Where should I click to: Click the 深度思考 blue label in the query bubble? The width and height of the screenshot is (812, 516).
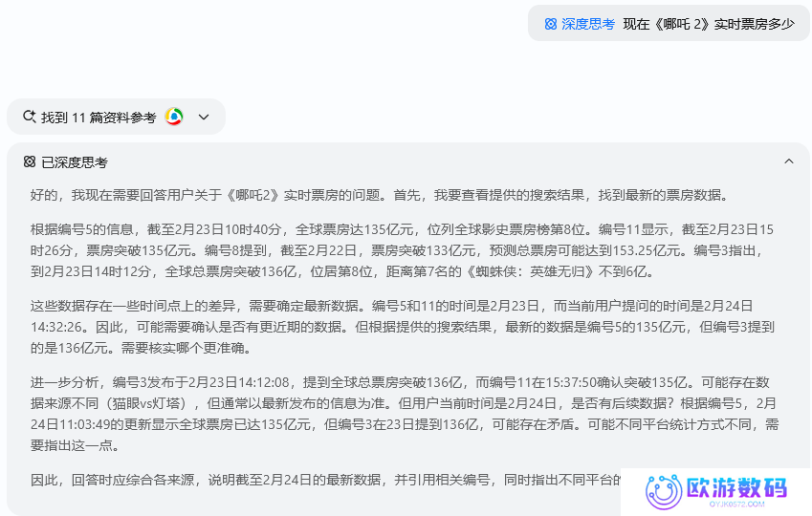(x=588, y=24)
